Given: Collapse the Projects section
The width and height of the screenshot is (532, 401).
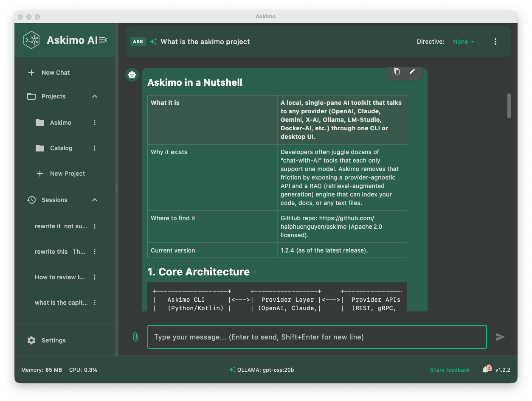Looking at the screenshot, I should click(94, 96).
